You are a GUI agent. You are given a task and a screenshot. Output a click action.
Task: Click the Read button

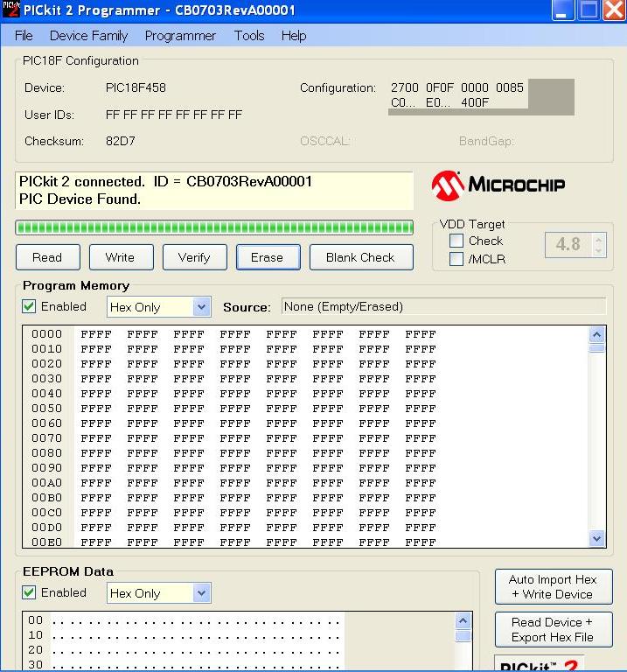pos(47,257)
